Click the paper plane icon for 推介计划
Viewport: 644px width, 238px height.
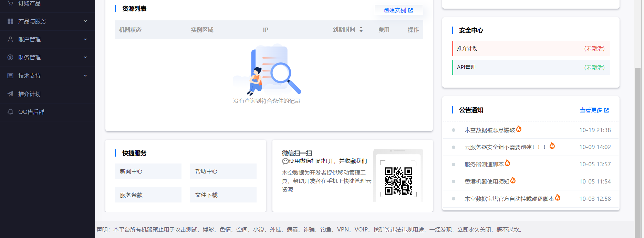10,94
